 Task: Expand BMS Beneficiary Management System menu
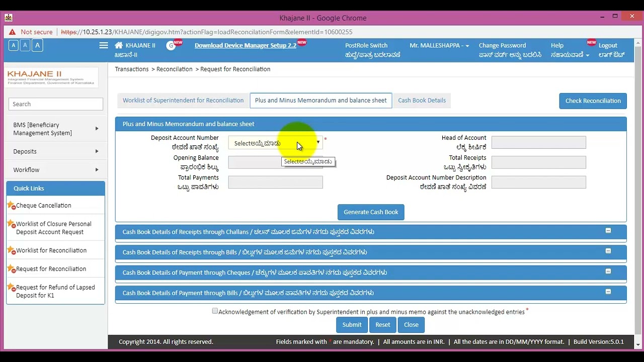click(x=55, y=129)
